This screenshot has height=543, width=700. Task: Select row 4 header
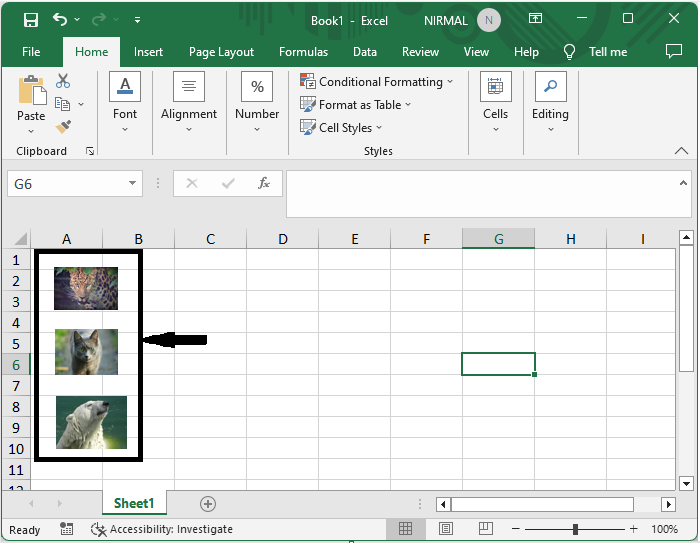point(16,322)
